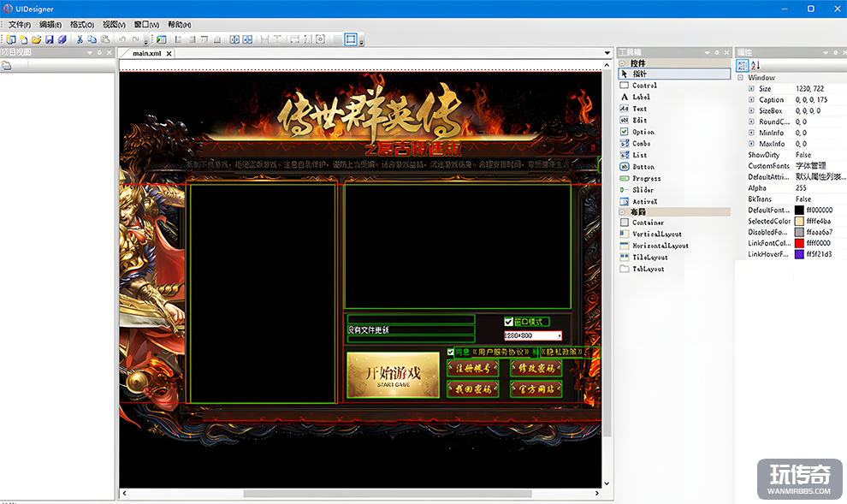Open the 视图(V) menu

coord(114,24)
